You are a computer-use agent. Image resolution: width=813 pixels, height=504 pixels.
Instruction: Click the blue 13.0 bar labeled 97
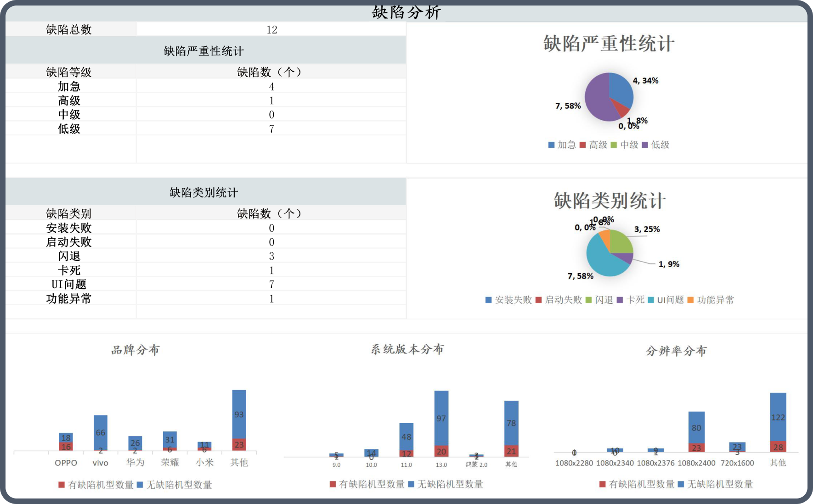click(441, 418)
